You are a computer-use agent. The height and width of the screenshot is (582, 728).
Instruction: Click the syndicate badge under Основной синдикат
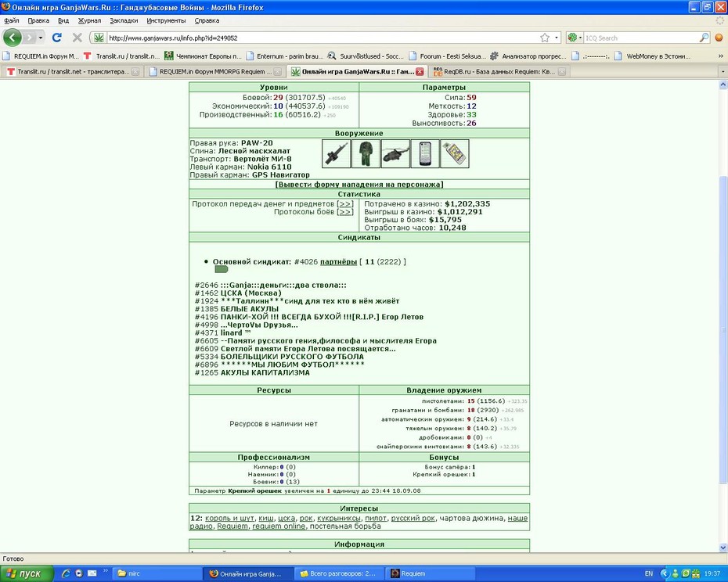coord(221,269)
